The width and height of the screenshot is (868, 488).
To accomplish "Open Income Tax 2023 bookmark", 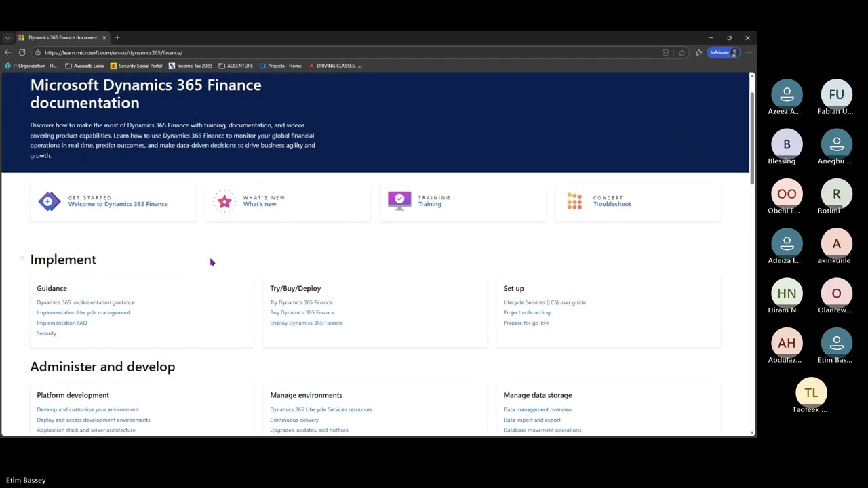I will click(x=191, y=66).
